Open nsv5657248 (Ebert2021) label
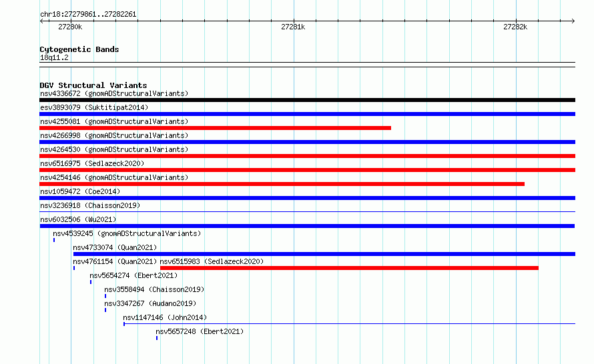Viewport: 594px width, 364px height. coord(200,331)
